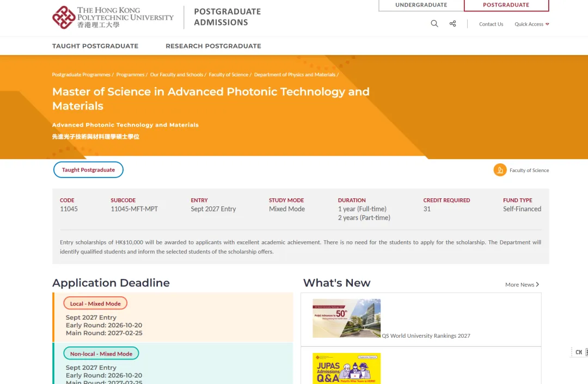588x384 pixels.
Task: Click the What's New heading
Action: [x=337, y=283]
